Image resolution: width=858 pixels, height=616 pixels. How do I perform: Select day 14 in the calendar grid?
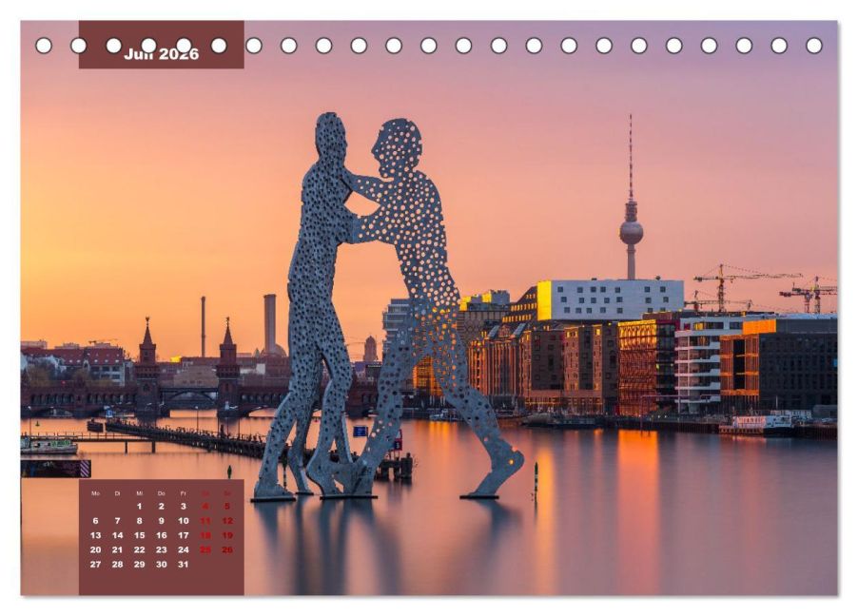[117, 535]
